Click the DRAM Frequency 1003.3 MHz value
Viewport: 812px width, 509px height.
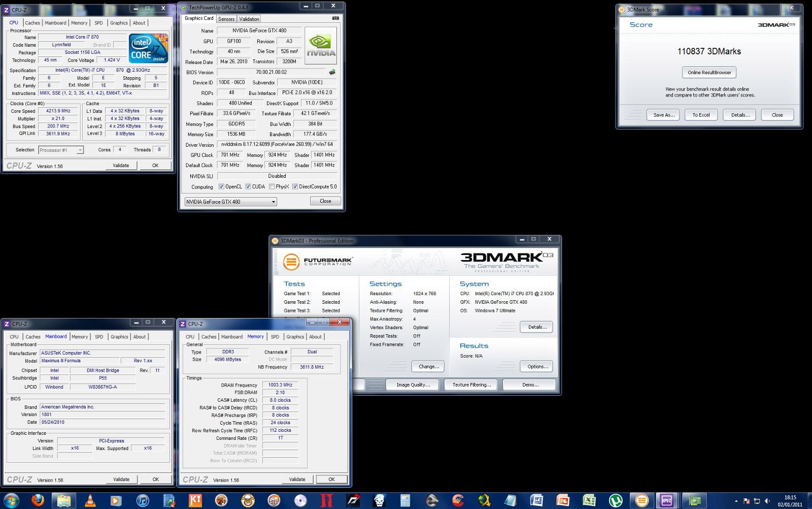coord(281,385)
